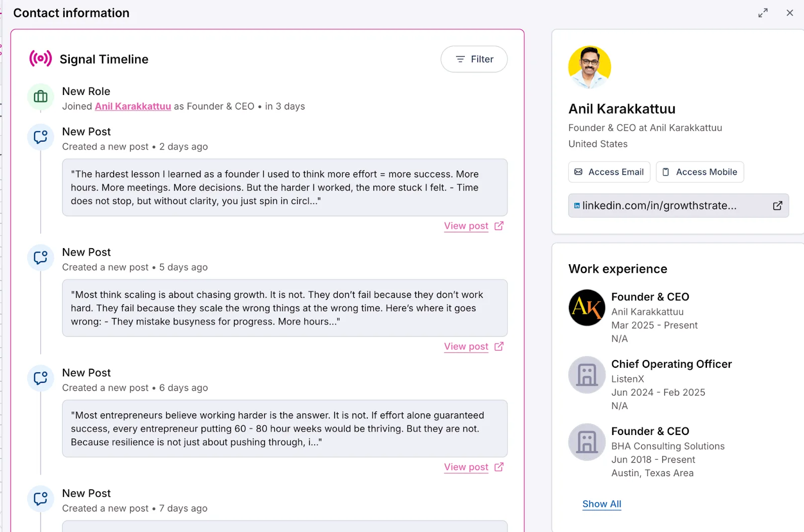Click the 2 days ago post icon
The width and height of the screenshot is (804, 532).
[x=41, y=137]
